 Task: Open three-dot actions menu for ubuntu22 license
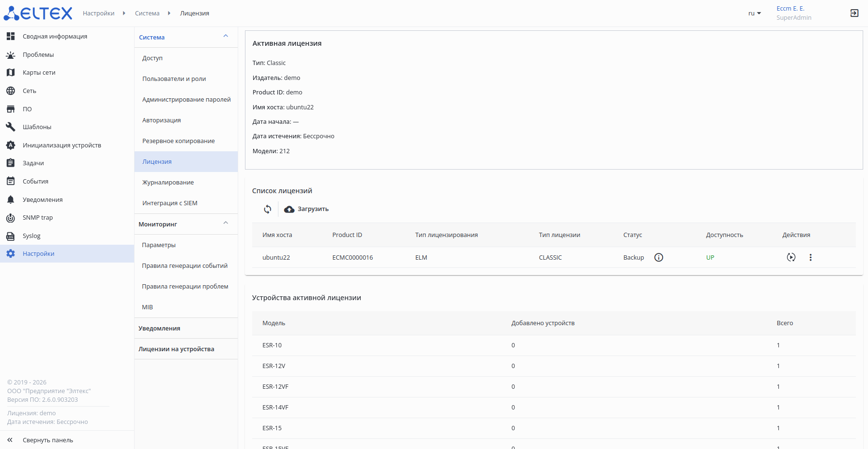(x=811, y=257)
